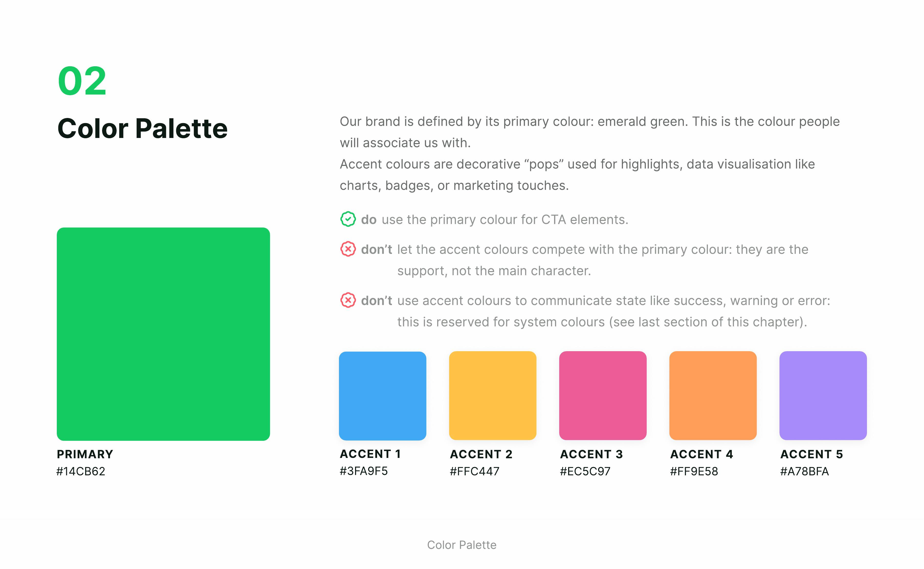Click the #EC5C97 hex code text
The image size is (924, 569).
tap(585, 471)
